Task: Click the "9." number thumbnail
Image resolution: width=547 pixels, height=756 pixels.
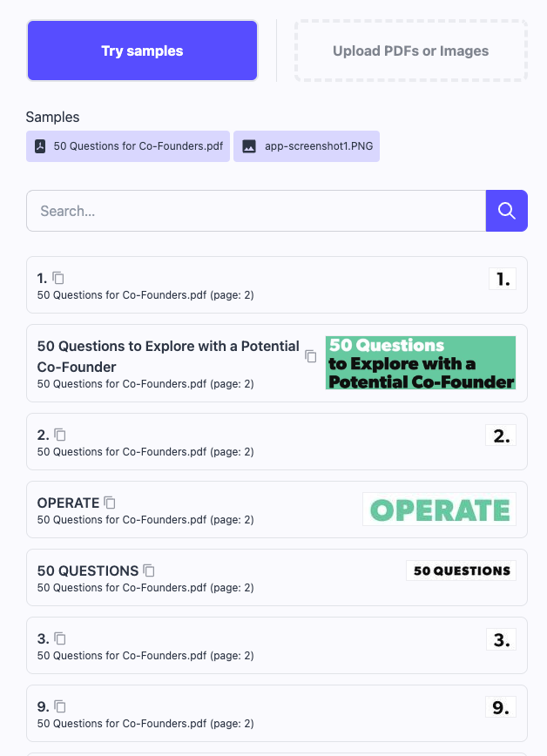Action: click(x=500, y=707)
